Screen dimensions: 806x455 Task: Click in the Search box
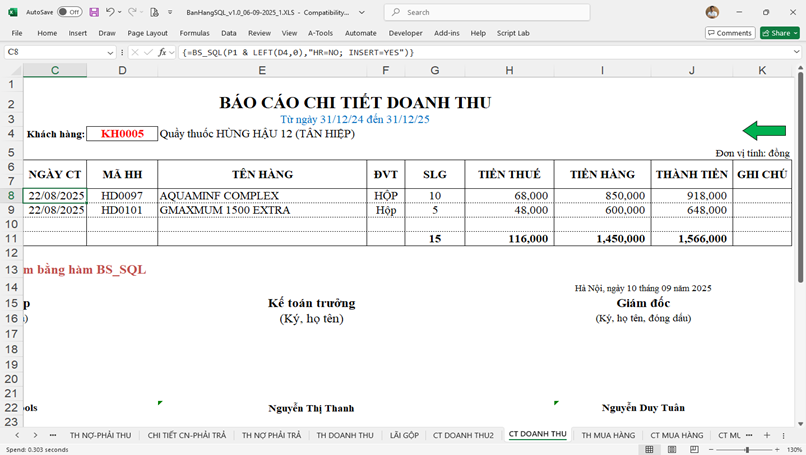487,12
